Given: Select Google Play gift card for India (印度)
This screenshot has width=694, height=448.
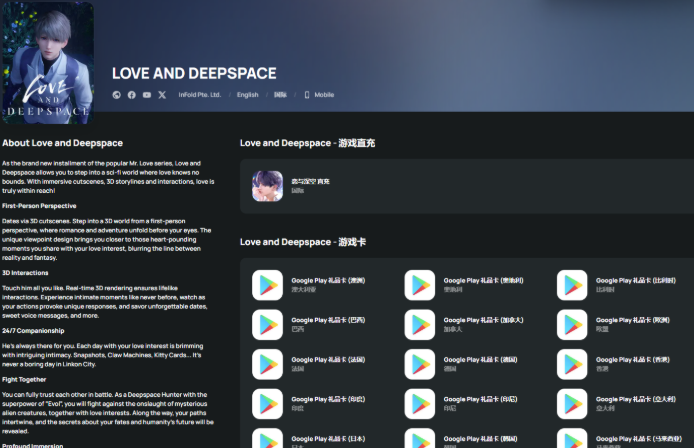Looking at the screenshot, I should click(x=310, y=402).
